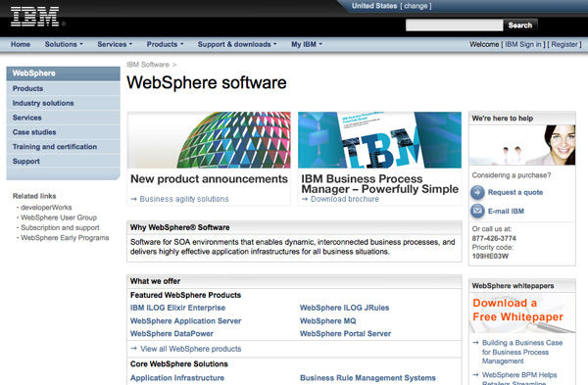The image size is (588, 385).
Task: Click the Search button
Action: pyautogui.click(x=520, y=25)
